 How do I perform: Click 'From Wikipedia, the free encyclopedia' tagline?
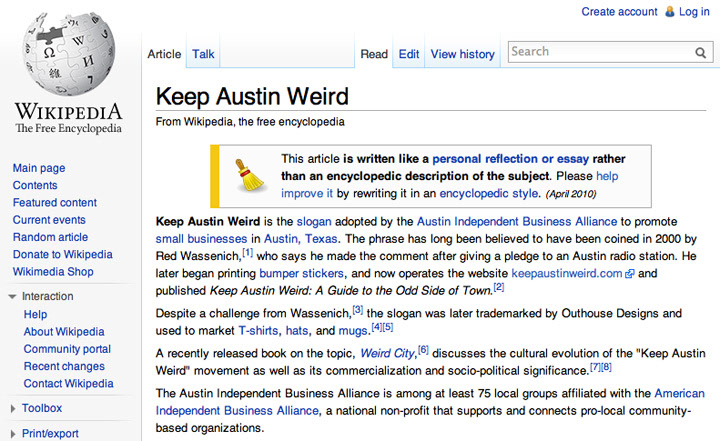pos(250,122)
